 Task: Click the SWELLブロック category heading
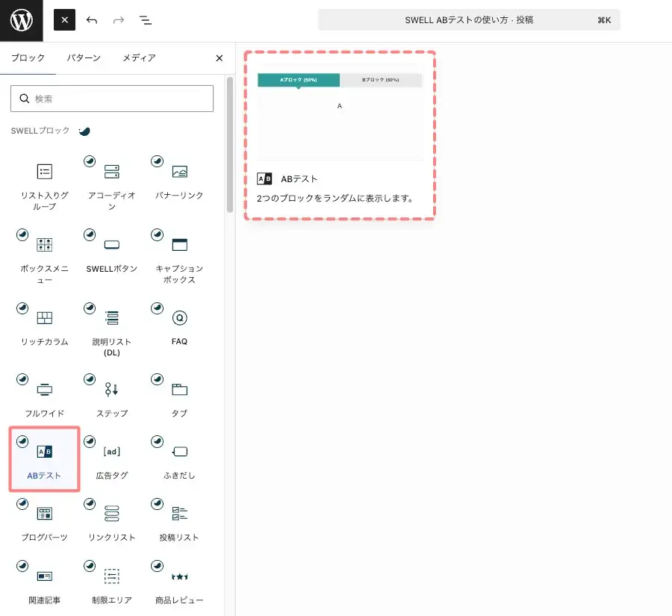pyautogui.click(x=40, y=131)
